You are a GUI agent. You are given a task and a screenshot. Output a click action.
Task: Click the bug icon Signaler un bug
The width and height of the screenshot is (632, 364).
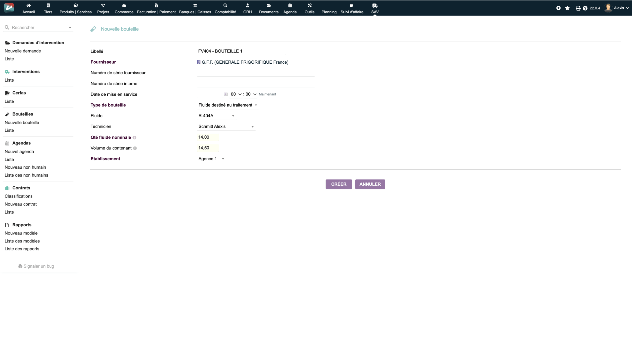20,266
